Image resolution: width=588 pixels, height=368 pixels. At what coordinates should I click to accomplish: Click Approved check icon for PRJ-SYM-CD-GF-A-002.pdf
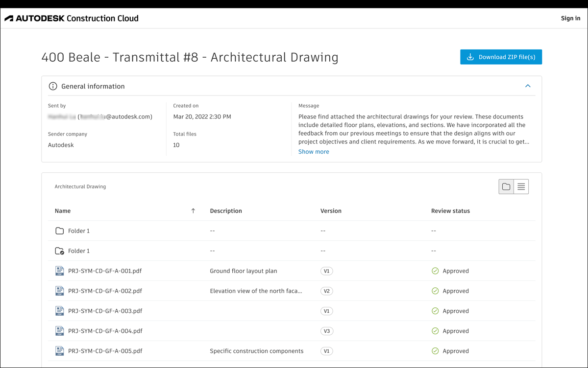click(435, 291)
